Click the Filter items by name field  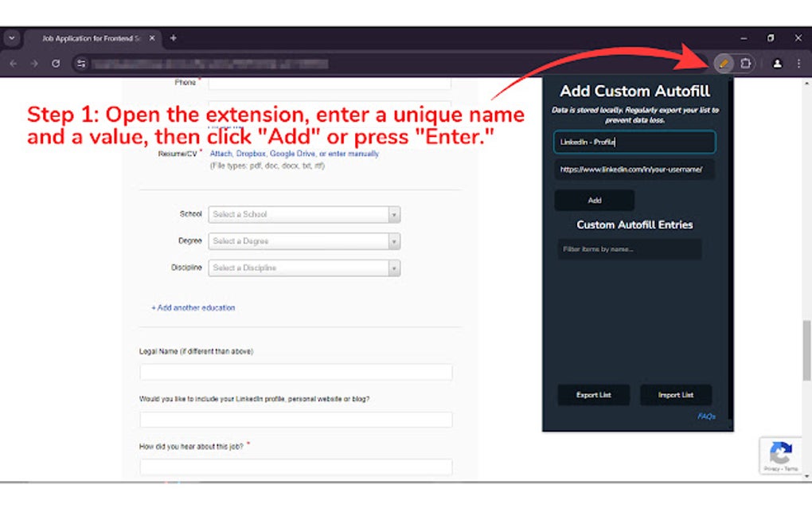[629, 249]
